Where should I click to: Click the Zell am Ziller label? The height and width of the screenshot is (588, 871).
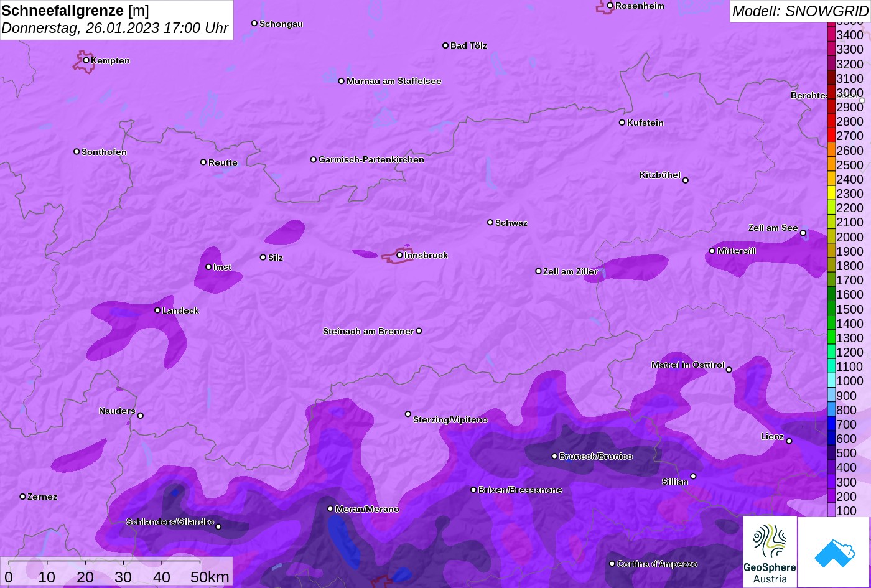pyautogui.click(x=571, y=271)
